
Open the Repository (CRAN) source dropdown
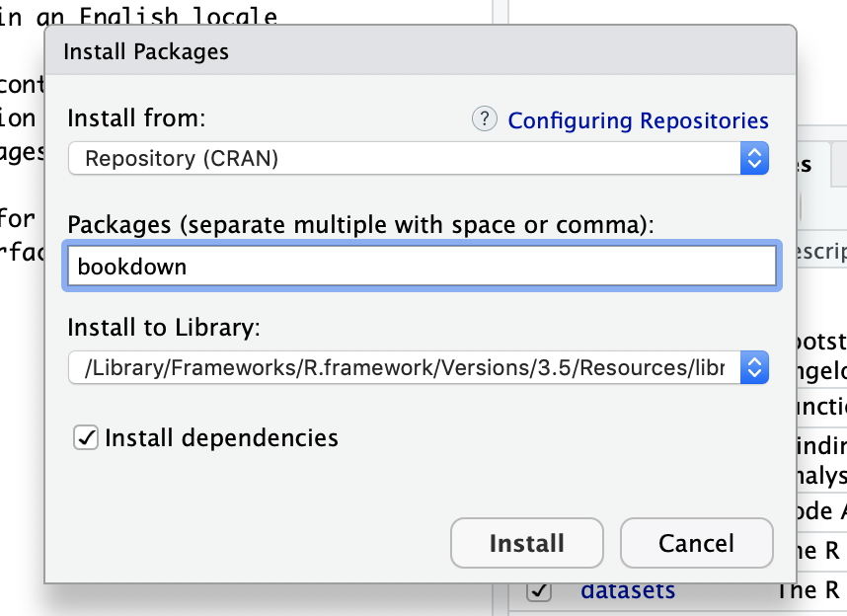coord(405,158)
